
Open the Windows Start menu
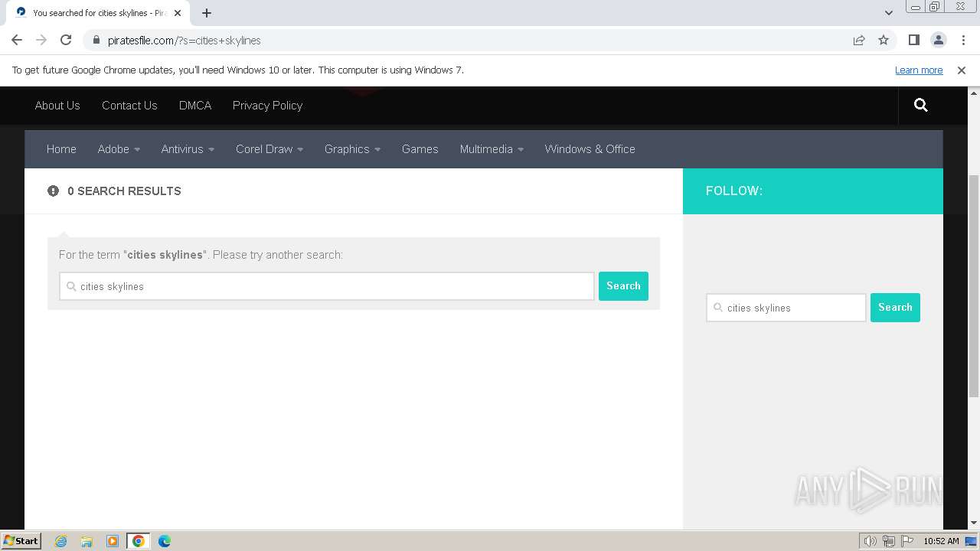(21, 541)
